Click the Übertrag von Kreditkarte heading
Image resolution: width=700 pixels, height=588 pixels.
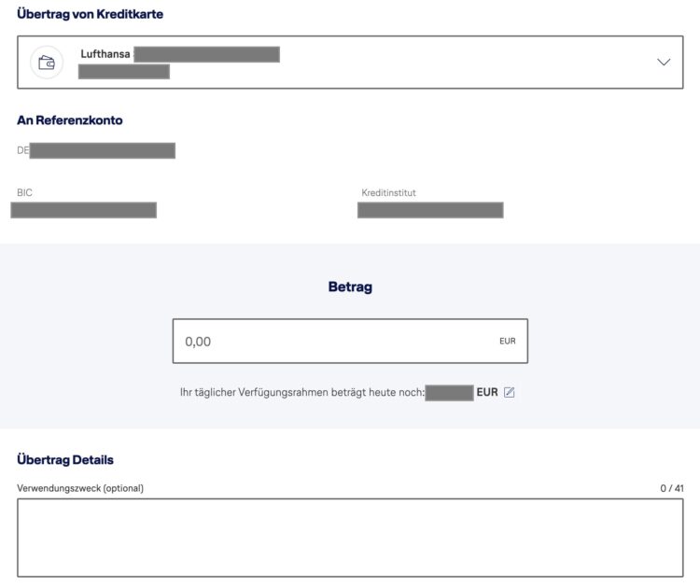91,14
